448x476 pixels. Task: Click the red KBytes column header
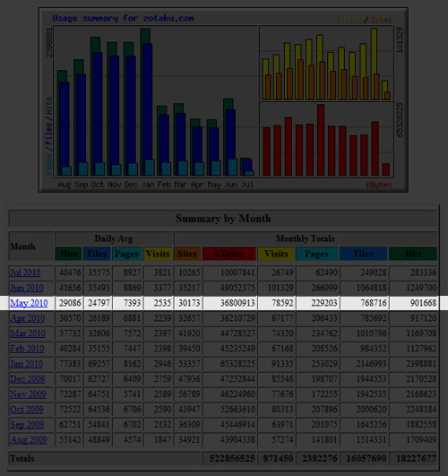click(x=229, y=254)
